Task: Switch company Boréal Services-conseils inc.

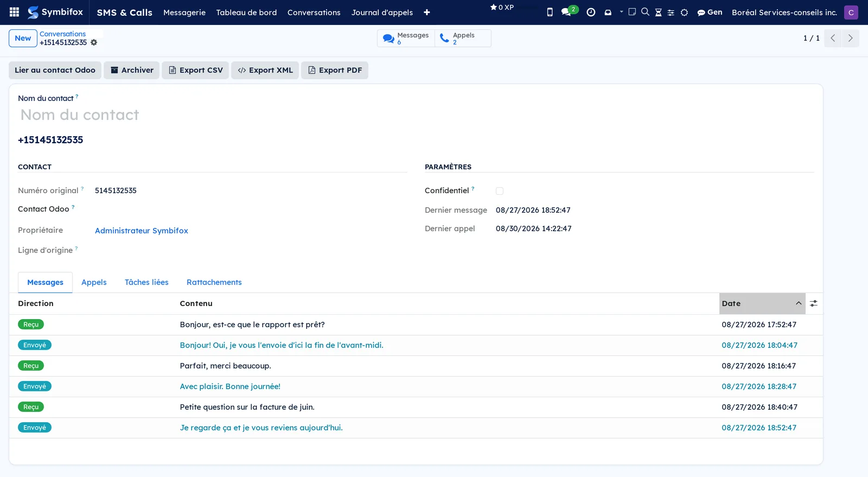Action: (x=784, y=12)
